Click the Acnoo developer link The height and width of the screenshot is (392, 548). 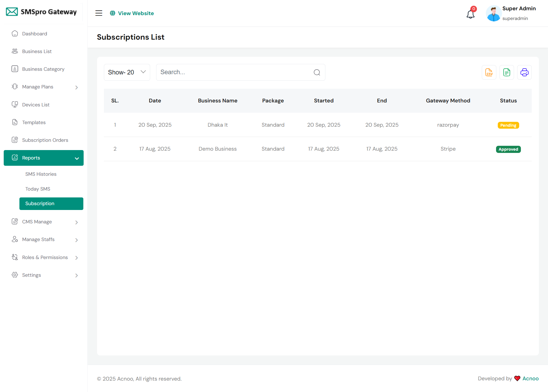(x=530, y=379)
